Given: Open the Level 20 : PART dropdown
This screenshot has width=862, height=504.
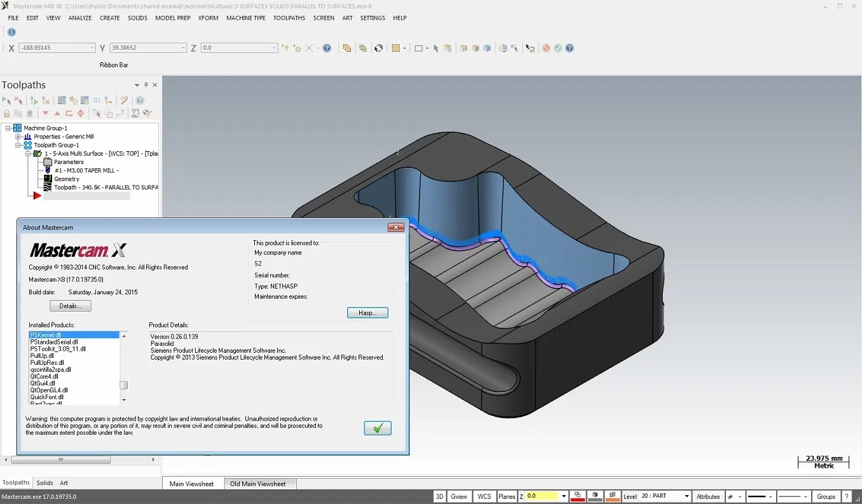Looking at the screenshot, I should pos(687,496).
